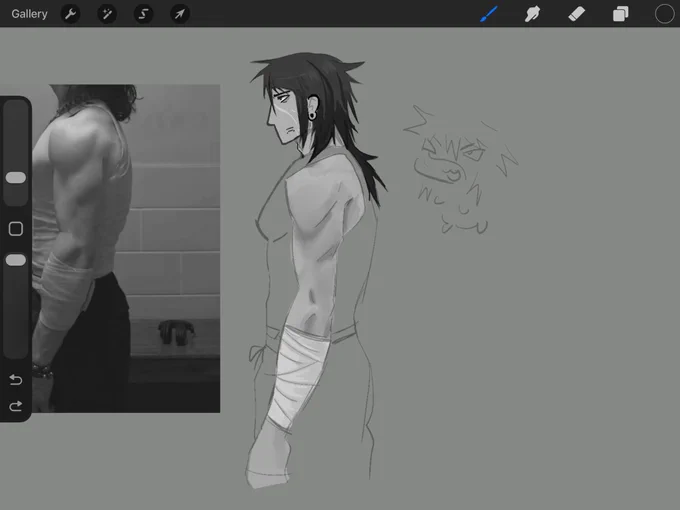Tap the rough face sketch on canvas

coord(461,170)
